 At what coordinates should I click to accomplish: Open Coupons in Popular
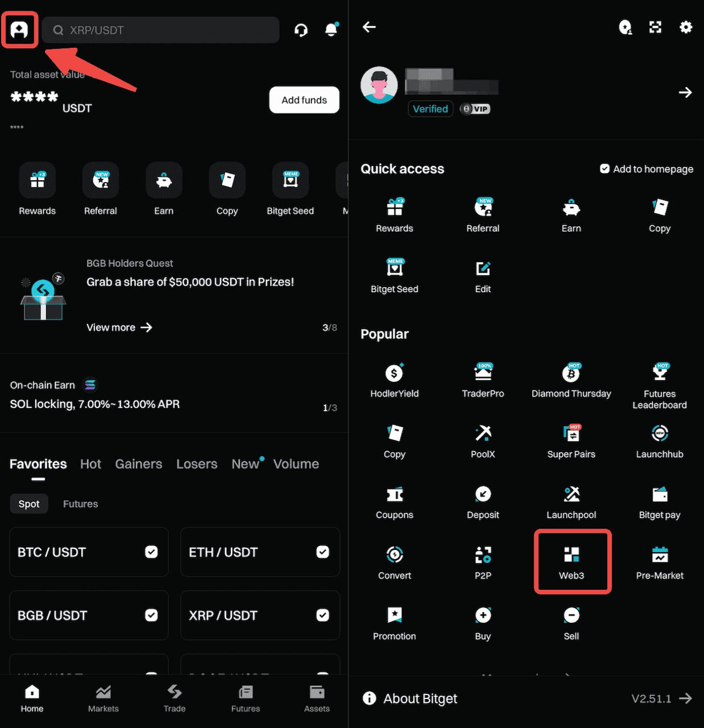click(x=395, y=502)
